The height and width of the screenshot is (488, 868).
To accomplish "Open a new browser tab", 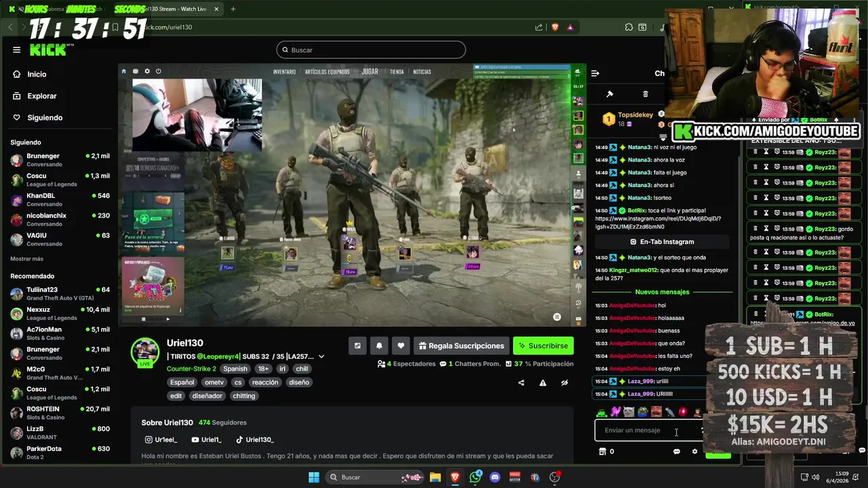I will [233, 9].
